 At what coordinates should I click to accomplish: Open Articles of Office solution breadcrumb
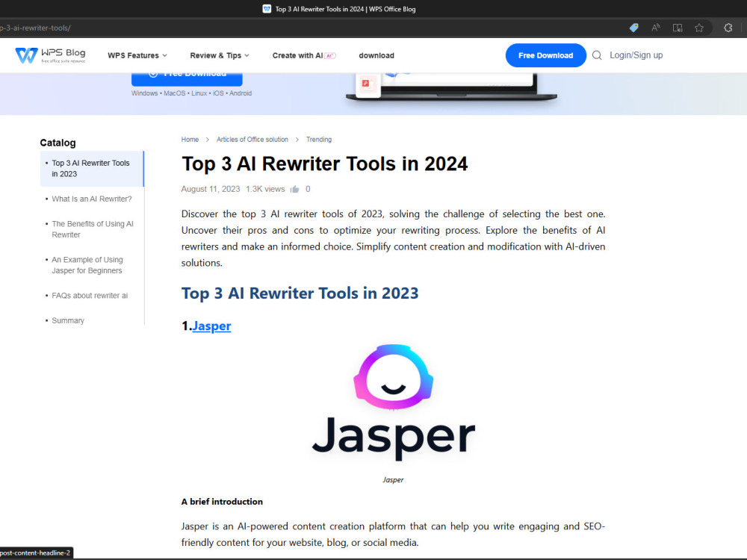click(252, 140)
